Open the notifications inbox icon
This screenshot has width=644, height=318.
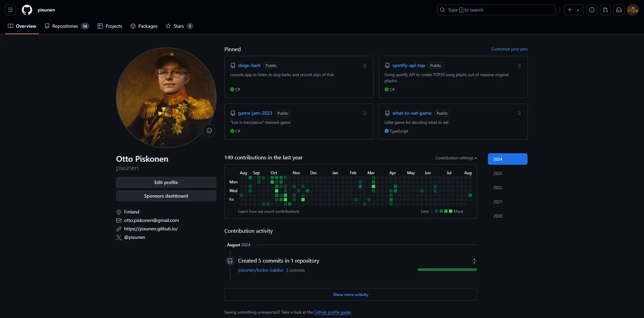(x=619, y=10)
